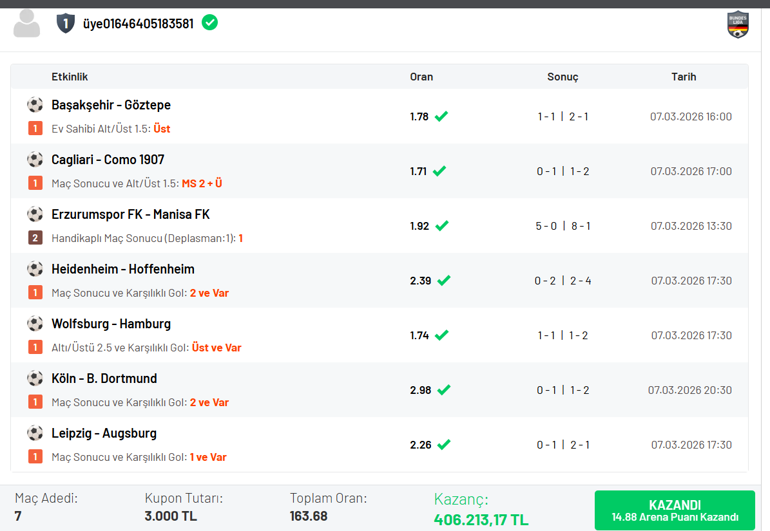Click the Tarih column header

coord(683,77)
